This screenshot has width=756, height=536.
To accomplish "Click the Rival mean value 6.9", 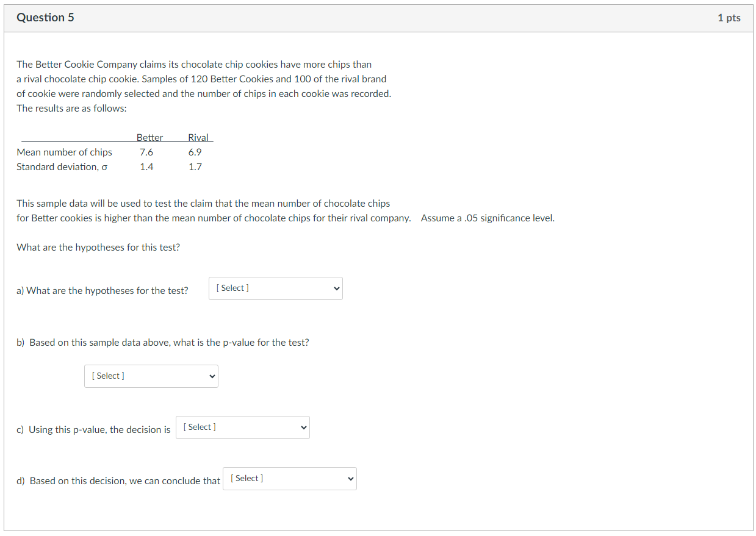I will [x=195, y=152].
